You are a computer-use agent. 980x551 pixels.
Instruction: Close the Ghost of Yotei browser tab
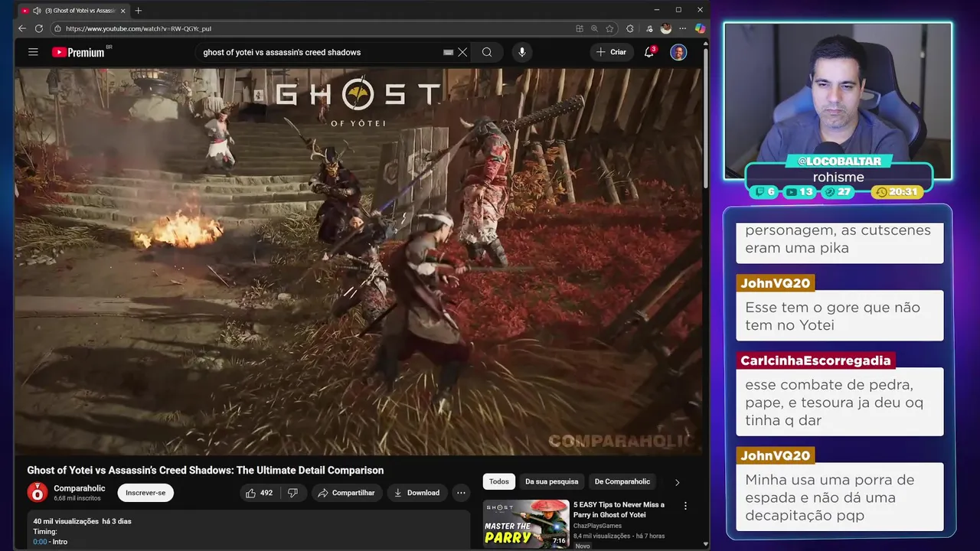(x=122, y=11)
